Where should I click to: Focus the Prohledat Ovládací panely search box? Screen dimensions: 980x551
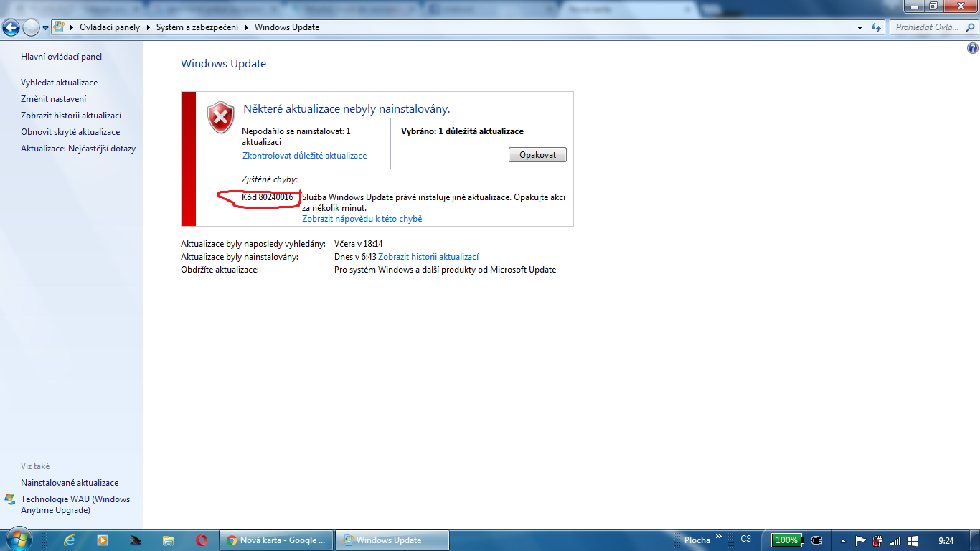[x=933, y=27]
